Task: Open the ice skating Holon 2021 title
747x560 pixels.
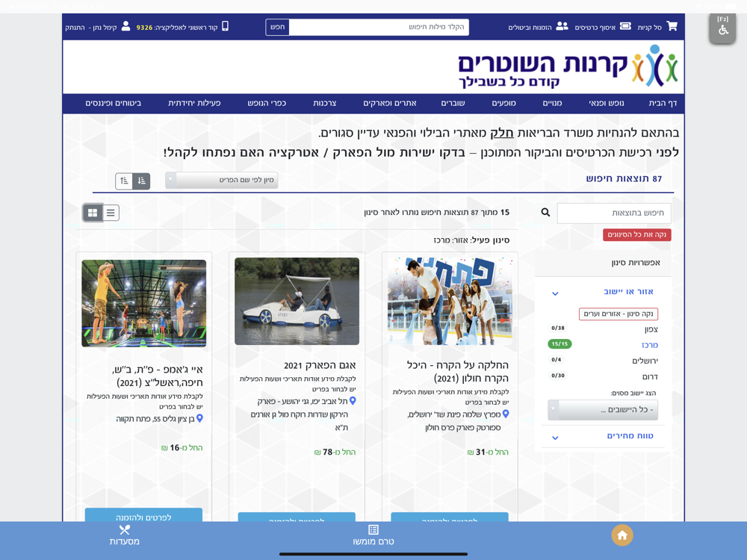Action: point(458,371)
